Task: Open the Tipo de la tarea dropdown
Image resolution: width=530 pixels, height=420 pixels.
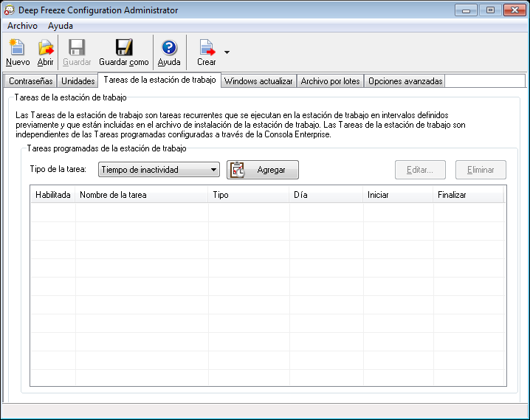Action: (x=159, y=170)
